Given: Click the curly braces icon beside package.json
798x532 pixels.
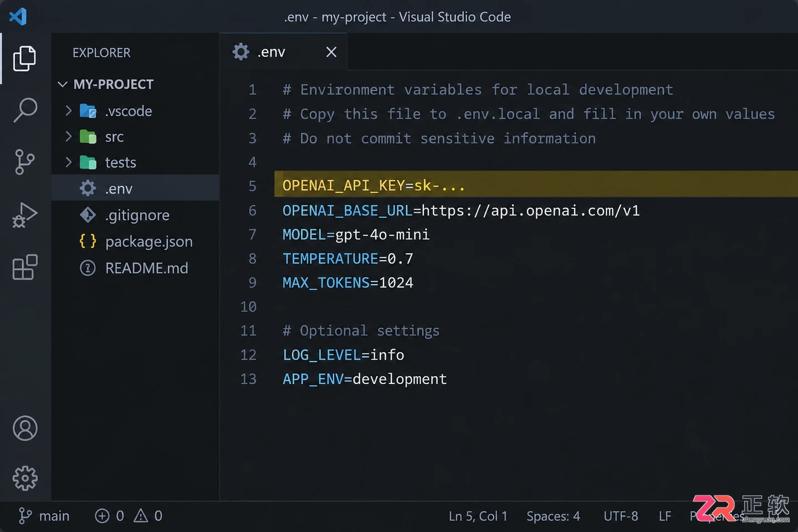Looking at the screenshot, I should (x=88, y=241).
